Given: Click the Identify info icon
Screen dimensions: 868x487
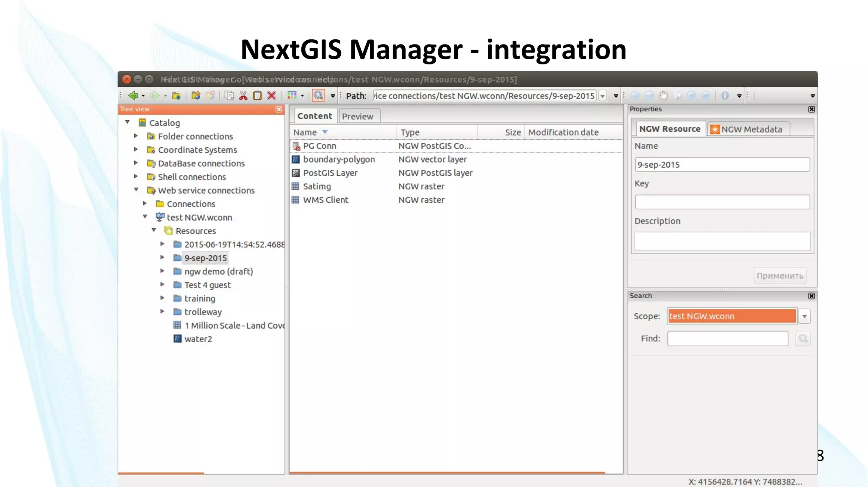Looking at the screenshot, I should (x=725, y=96).
